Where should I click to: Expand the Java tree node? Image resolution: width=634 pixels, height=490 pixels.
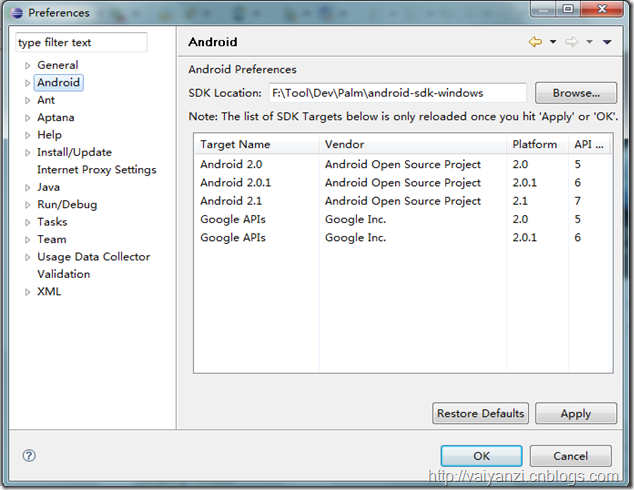pyautogui.click(x=27, y=187)
